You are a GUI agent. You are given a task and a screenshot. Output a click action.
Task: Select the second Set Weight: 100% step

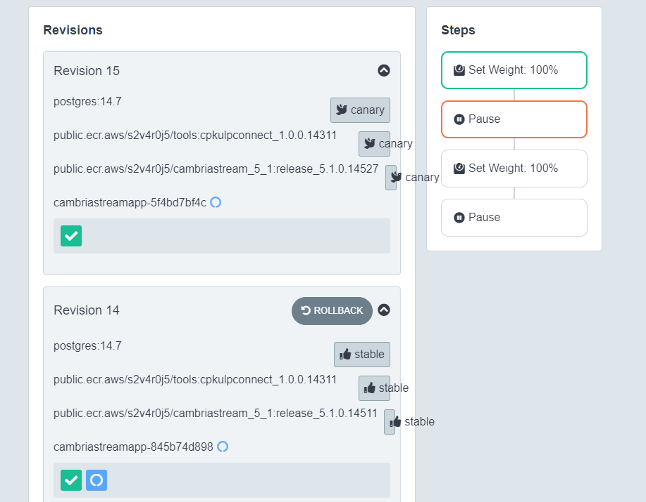[x=514, y=168]
